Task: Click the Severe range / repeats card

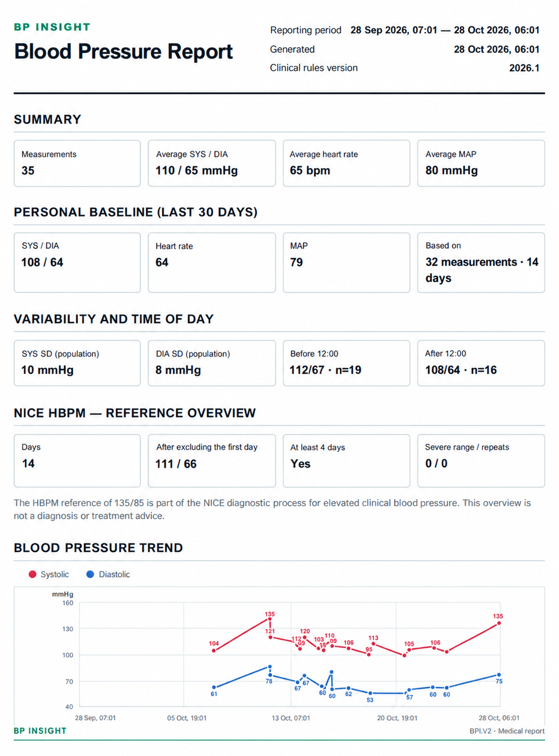Action: (481, 461)
